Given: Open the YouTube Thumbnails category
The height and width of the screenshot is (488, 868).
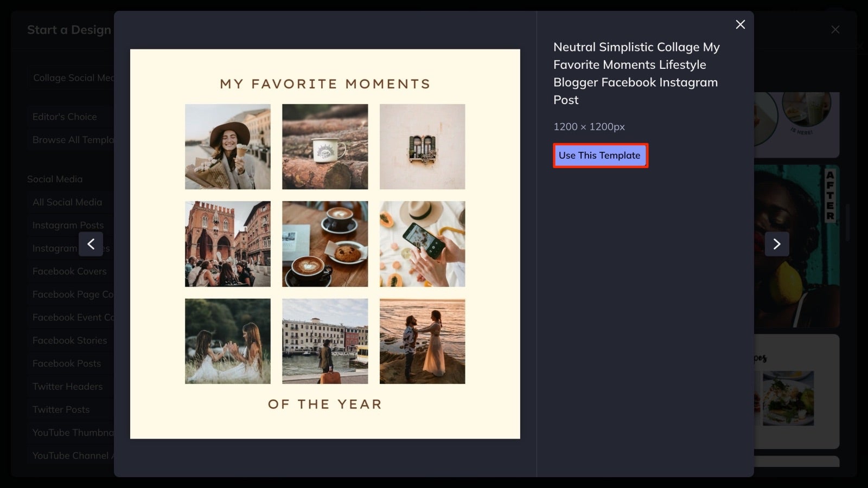Looking at the screenshot, I should 72,432.
